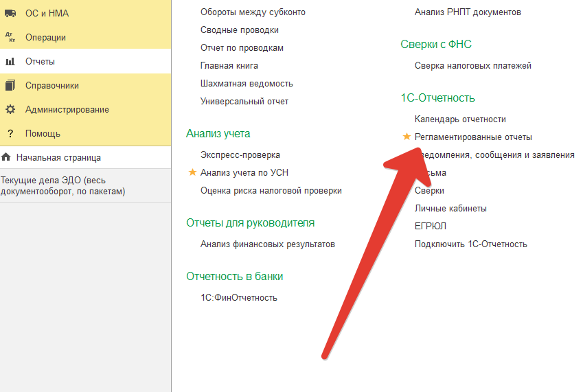This screenshot has height=392, width=583.
Task: Click the bar chart icon for Отчеты
Action: 10,62
